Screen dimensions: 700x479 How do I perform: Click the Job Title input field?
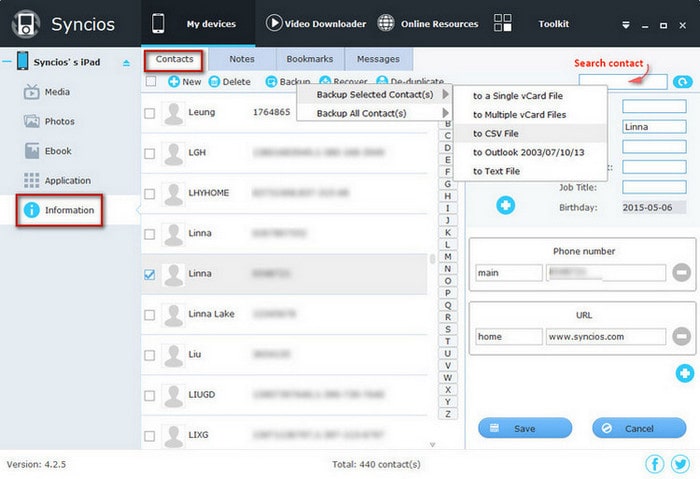click(654, 187)
